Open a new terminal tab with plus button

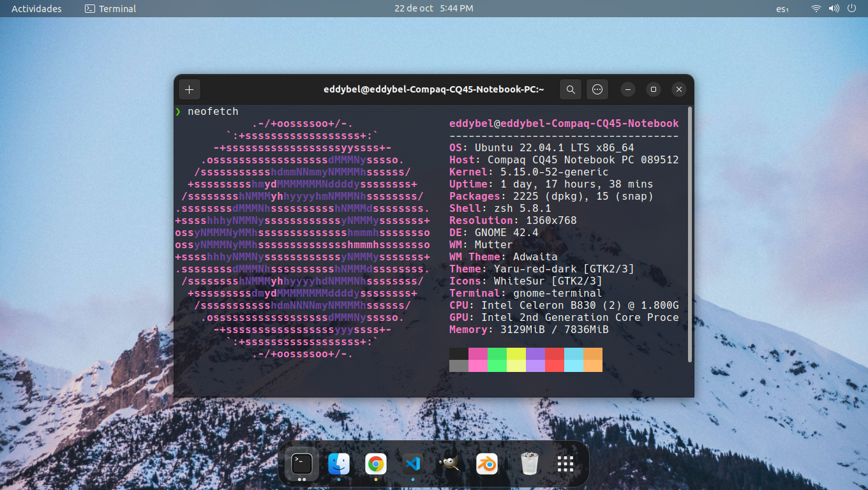point(189,89)
